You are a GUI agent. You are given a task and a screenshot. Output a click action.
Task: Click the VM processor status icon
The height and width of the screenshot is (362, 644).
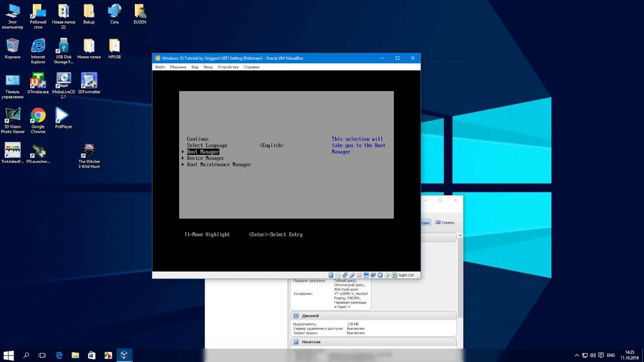point(380,275)
